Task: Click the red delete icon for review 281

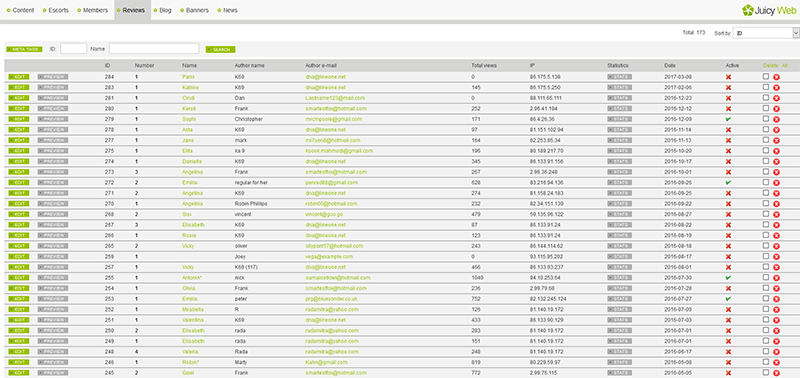Action: coord(777,98)
